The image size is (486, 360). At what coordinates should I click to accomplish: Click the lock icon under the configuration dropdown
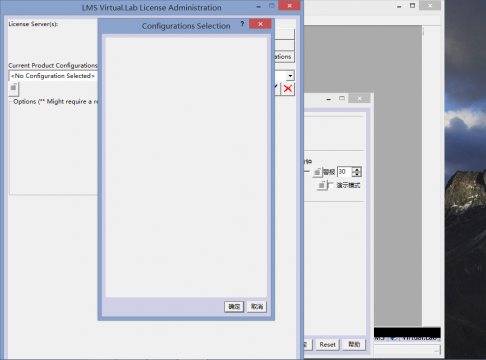(x=13, y=88)
